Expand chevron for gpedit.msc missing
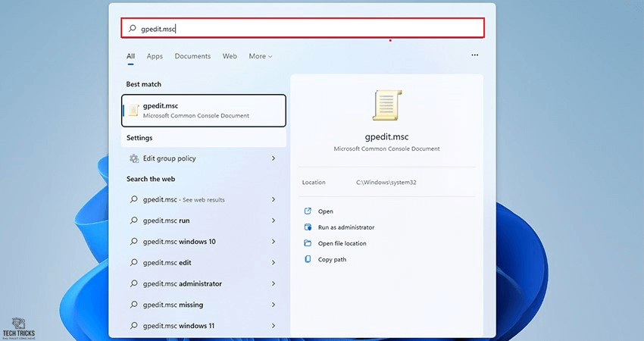Image resolution: width=644 pixels, height=341 pixels. (274, 305)
